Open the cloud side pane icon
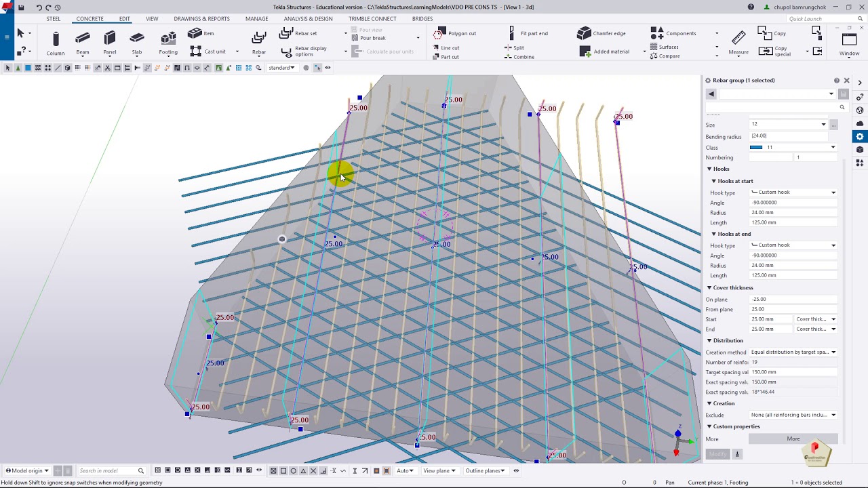Image resolution: width=868 pixels, height=488 pixels. (860, 123)
